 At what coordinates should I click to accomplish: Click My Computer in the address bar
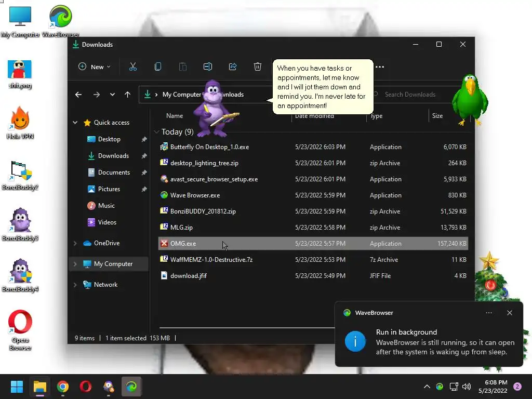[x=182, y=95]
